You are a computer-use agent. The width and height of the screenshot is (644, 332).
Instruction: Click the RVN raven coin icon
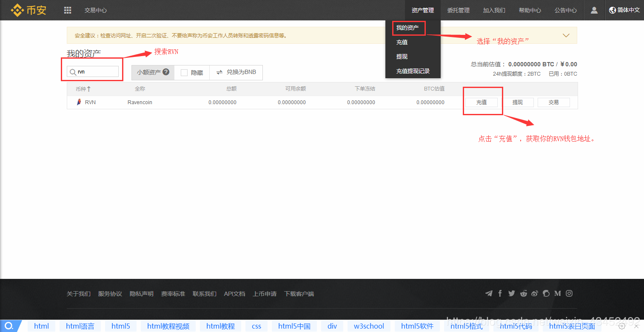click(x=79, y=102)
